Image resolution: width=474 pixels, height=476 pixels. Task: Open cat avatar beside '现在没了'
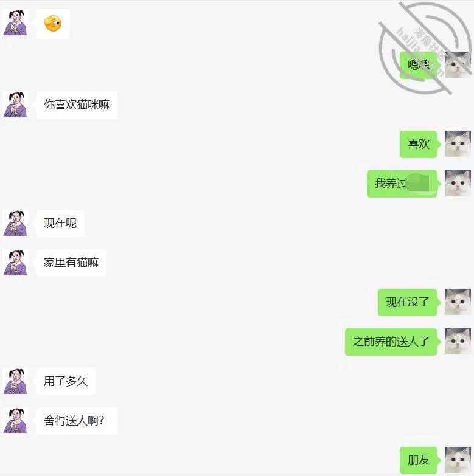pyautogui.click(x=458, y=302)
